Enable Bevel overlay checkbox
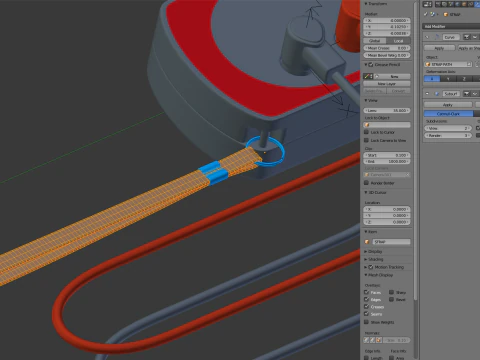The width and height of the screenshot is (480, 360). [x=392, y=299]
